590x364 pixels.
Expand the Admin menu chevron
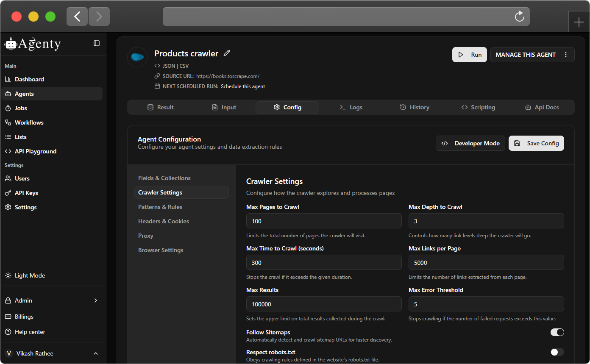[96, 300]
